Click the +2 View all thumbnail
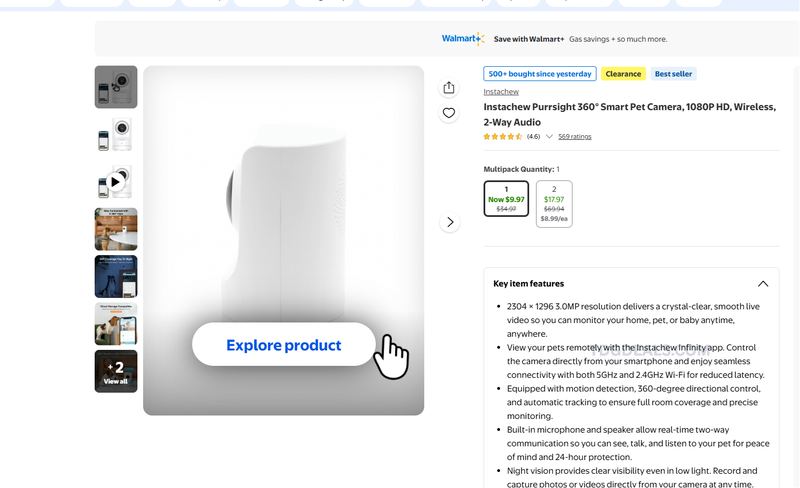Viewport: 800px width, 488px height. pyautogui.click(x=116, y=371)
